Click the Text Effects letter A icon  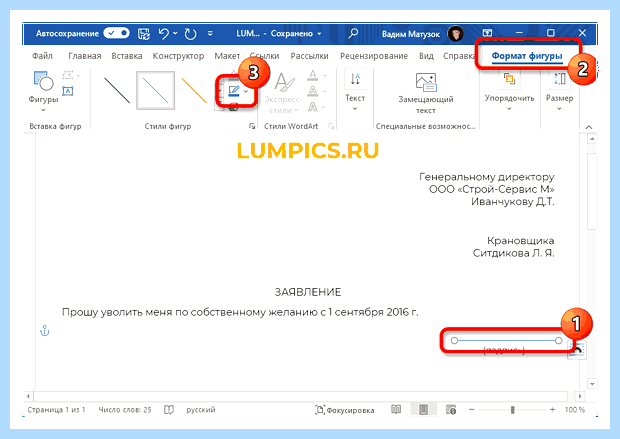point(315,106)
